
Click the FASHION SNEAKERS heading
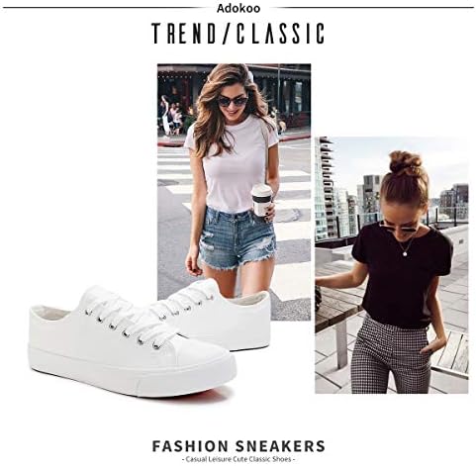(238, 446)
